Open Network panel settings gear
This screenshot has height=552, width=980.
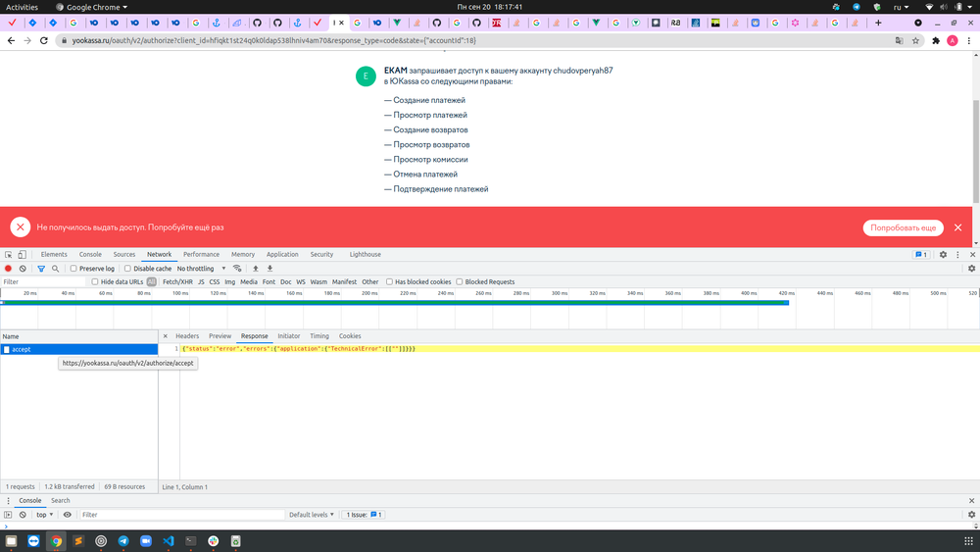[x=971, y=269]
